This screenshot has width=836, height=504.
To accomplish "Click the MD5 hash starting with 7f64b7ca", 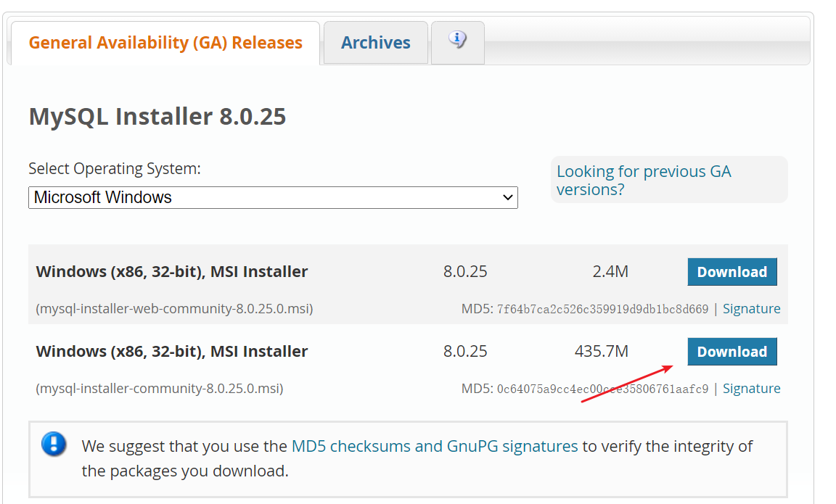I will click(x=602, y=310).
